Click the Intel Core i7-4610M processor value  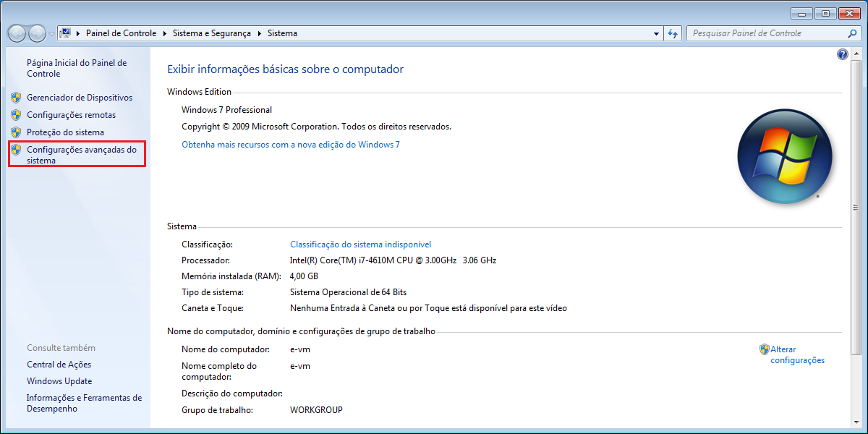pos(393,260)
